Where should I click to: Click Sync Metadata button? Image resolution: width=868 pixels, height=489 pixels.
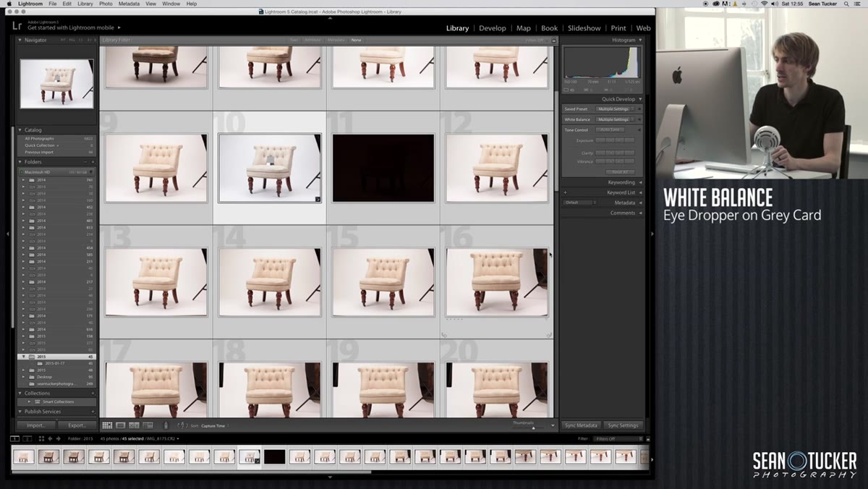click(x=581, y=425)
